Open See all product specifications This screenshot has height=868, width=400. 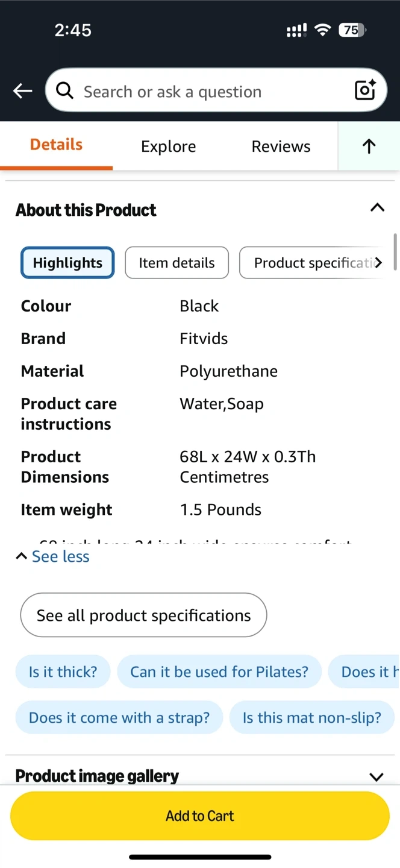tap(143, 615)
